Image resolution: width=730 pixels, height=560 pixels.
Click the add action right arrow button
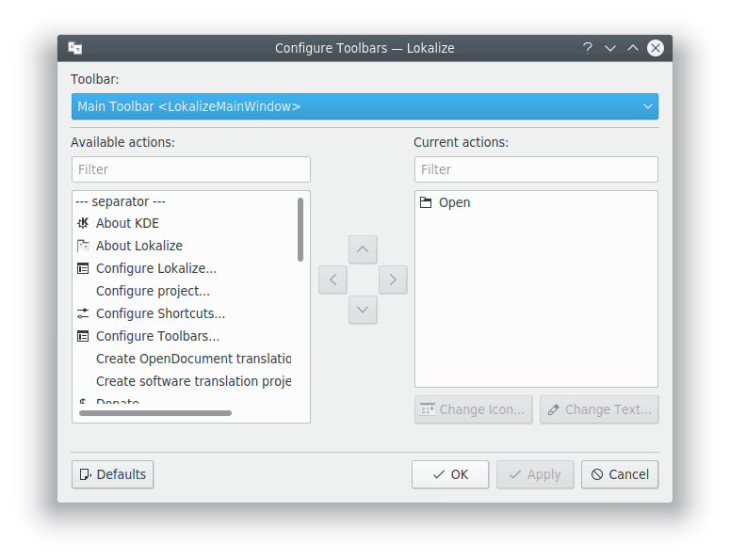click(393, 280)
